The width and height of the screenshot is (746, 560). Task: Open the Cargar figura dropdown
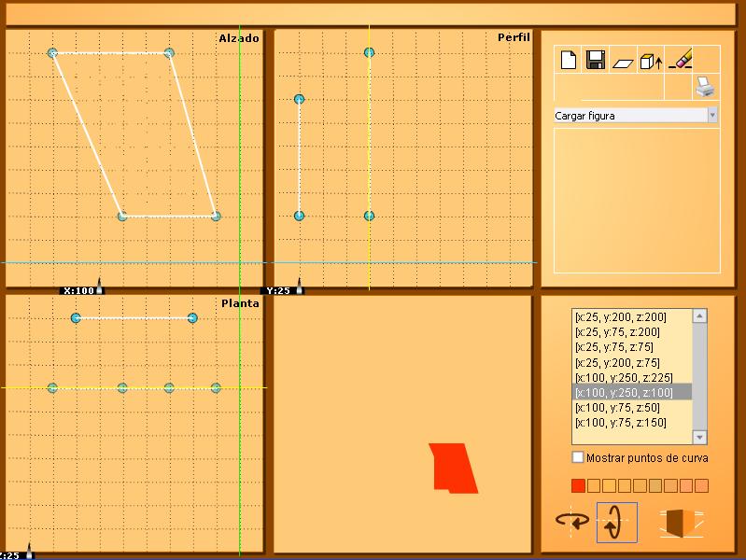[636, 116]
